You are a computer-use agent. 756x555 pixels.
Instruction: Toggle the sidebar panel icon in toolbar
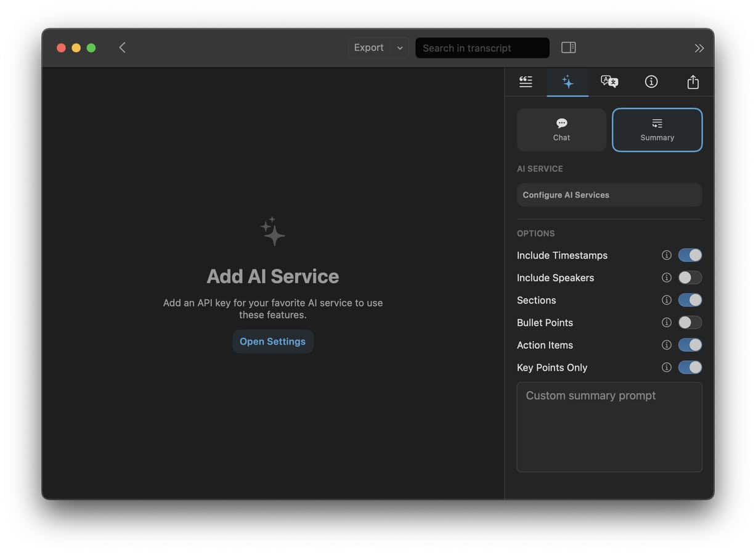pos(569,47)
